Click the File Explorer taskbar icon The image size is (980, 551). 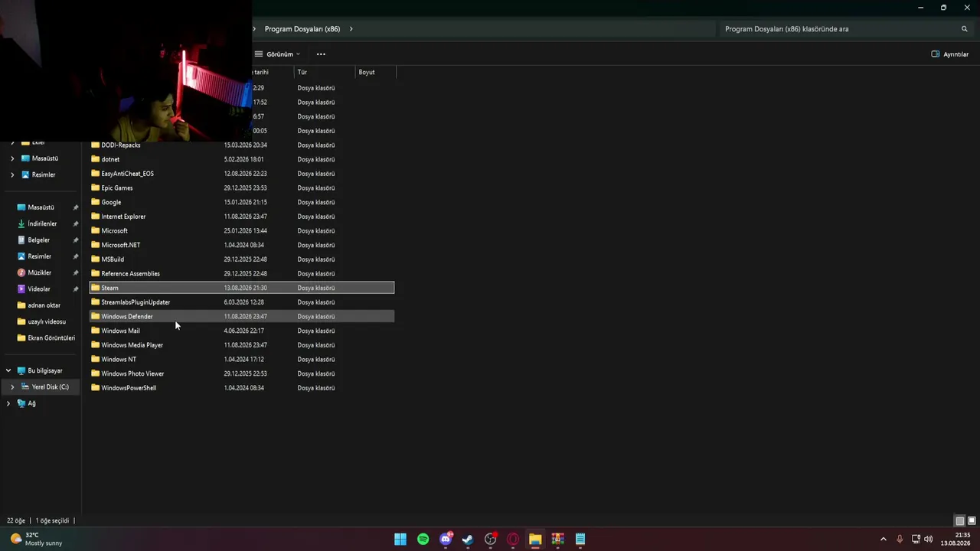pos(535,540)
